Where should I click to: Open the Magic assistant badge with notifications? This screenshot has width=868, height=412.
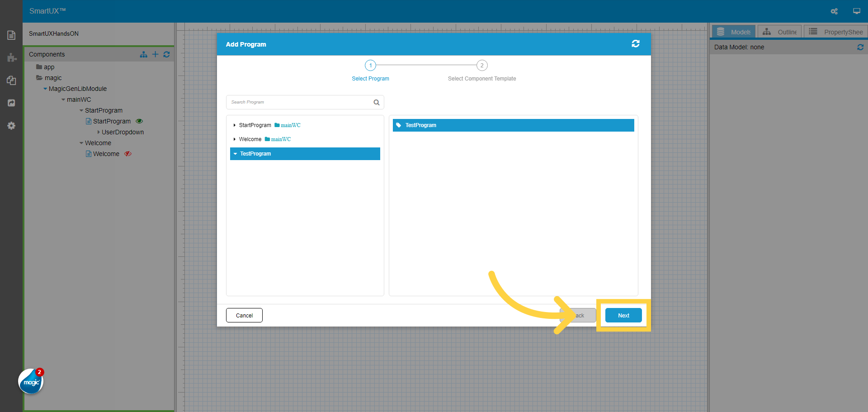click(x=31, y=381)
